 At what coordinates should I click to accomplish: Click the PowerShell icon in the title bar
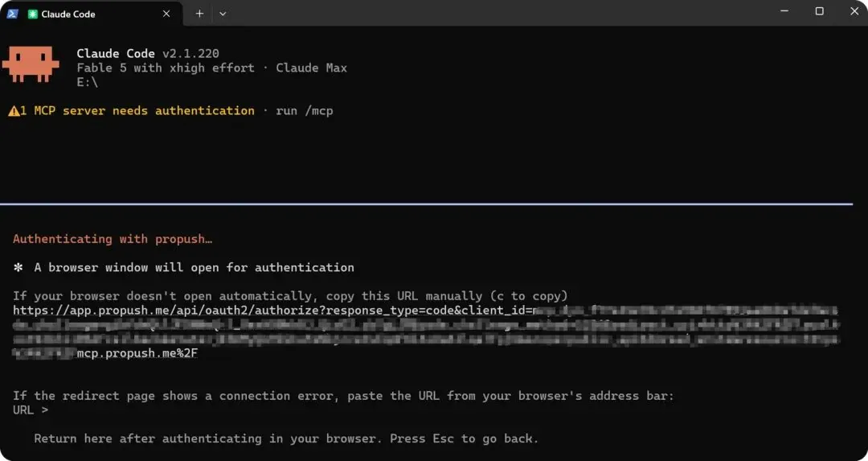12,14
